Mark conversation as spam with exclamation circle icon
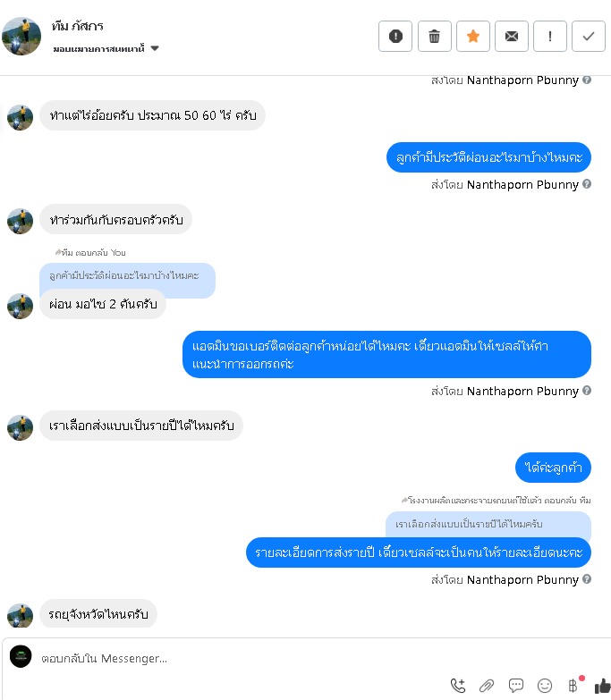 (x=395, y=36)
